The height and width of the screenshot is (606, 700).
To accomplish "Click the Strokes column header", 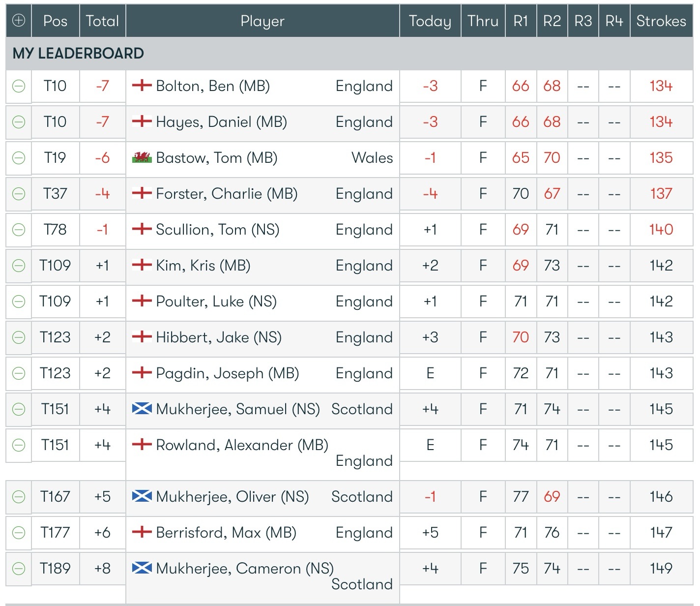I will [x=661, y=21].
